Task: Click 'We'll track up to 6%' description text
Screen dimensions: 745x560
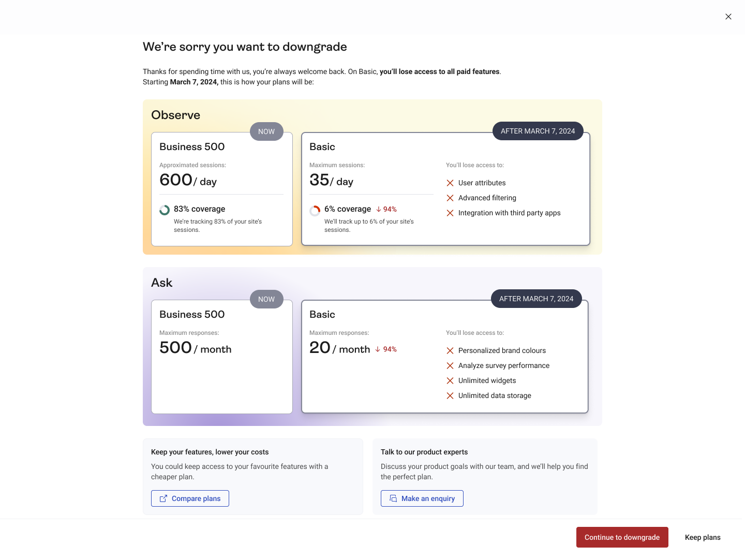Action: [369, 226]
